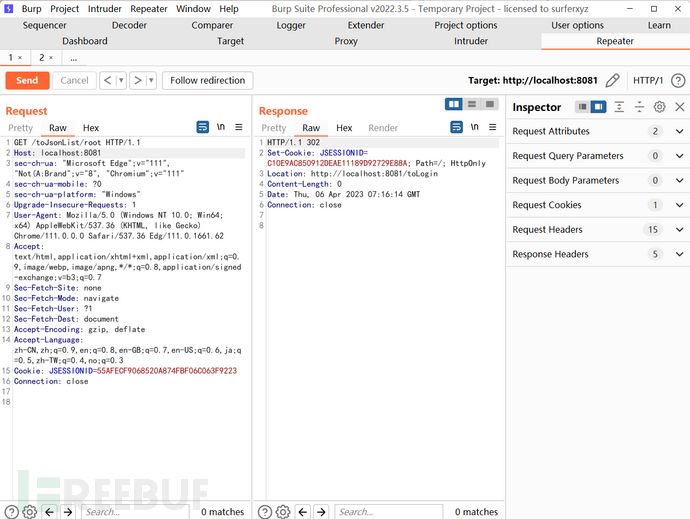Switch to the Dashboard tab
690x519 pixels.
coord(84,41)
